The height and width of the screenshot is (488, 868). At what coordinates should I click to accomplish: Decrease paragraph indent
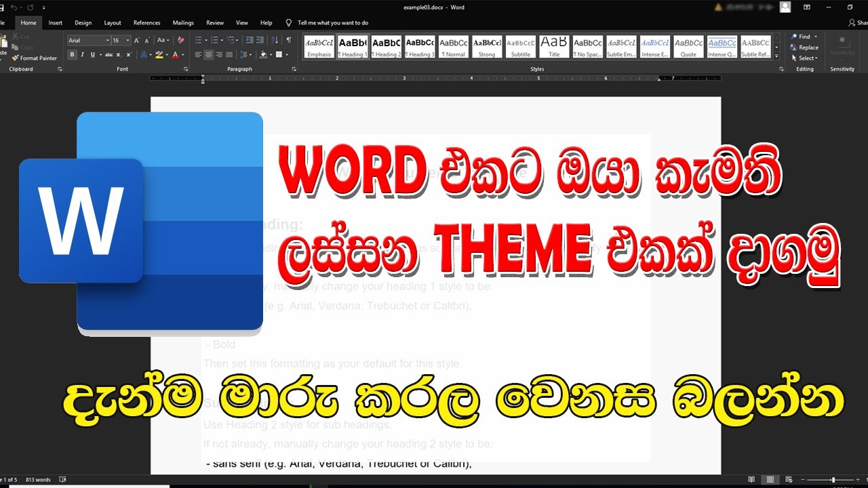(250, 40)
